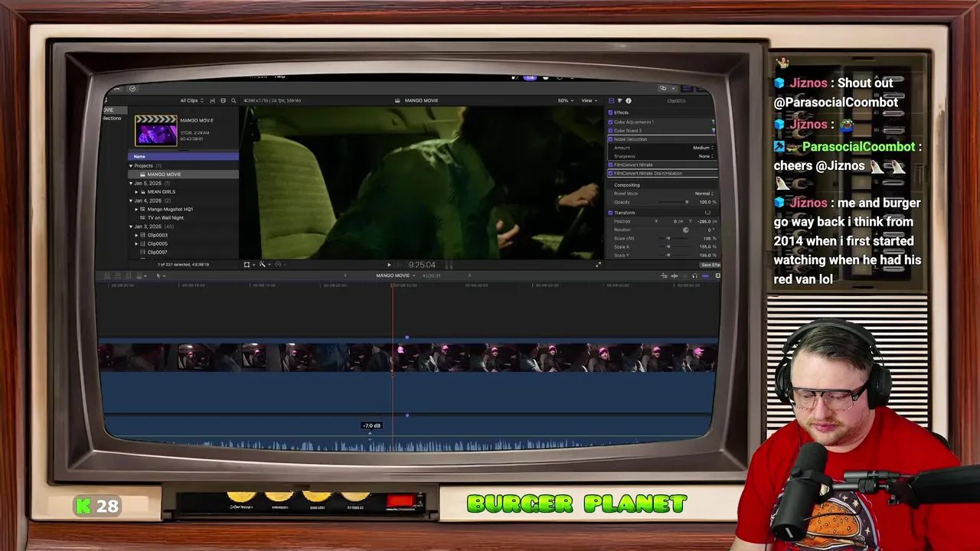Viewport: 980px width, 551px height.
Task: Click the Color Adjustments 1 mask icon
Action: pyautogui.click(x=714, y=122)
